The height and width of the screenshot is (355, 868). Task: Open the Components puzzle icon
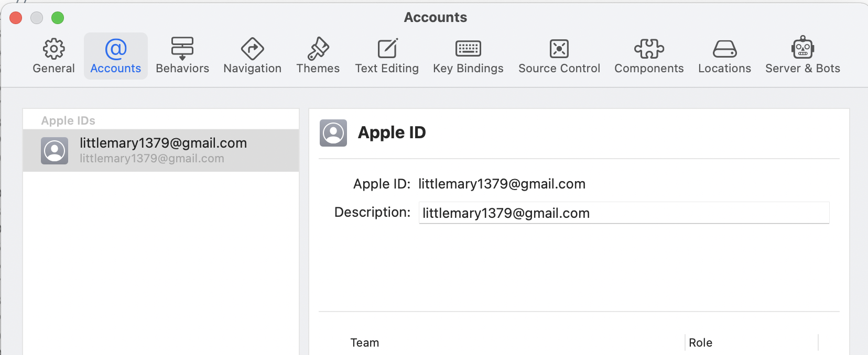(x=649, y=49)
